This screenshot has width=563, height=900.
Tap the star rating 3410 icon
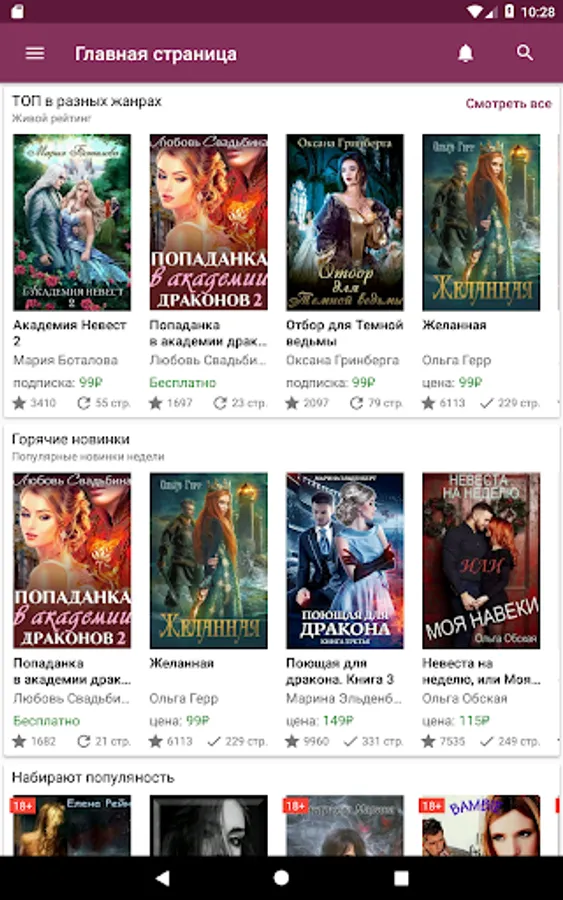point(20,403)
